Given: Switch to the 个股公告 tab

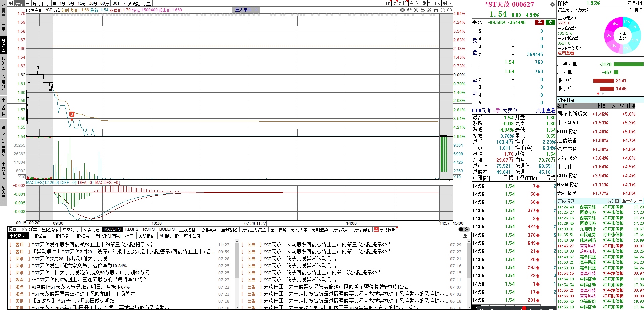Looking at the screenshot, I should click(x=39, y=236).
